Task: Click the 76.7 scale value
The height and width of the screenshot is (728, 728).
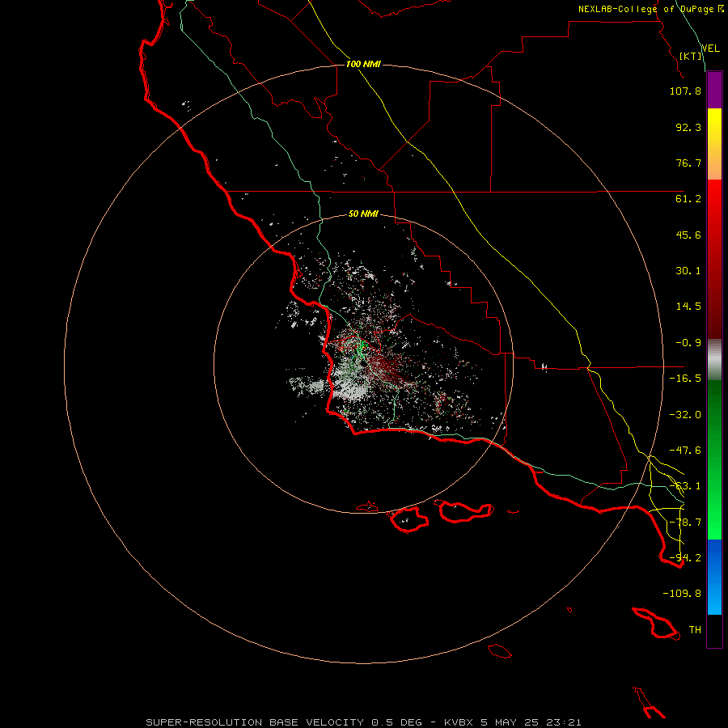Action: point(688,163)
